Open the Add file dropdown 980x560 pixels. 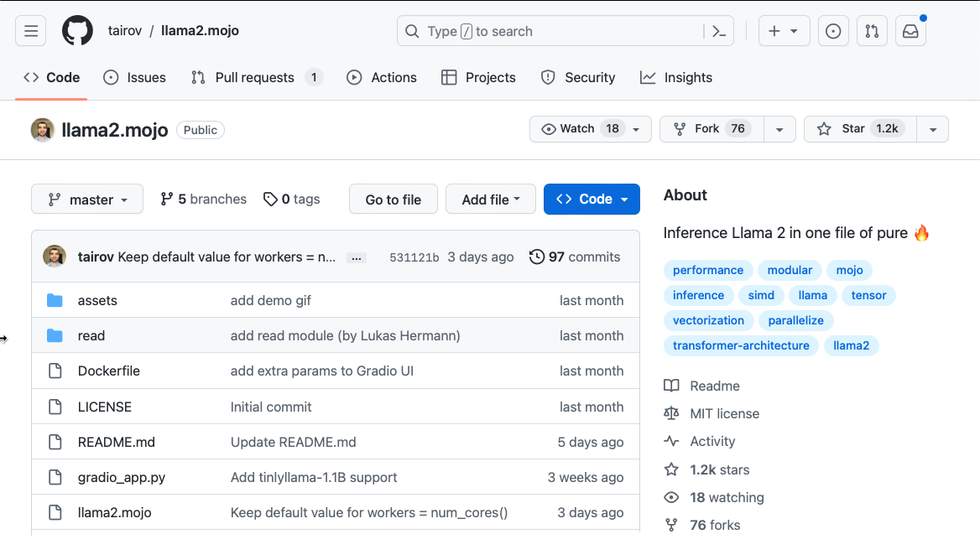(491, 200)
